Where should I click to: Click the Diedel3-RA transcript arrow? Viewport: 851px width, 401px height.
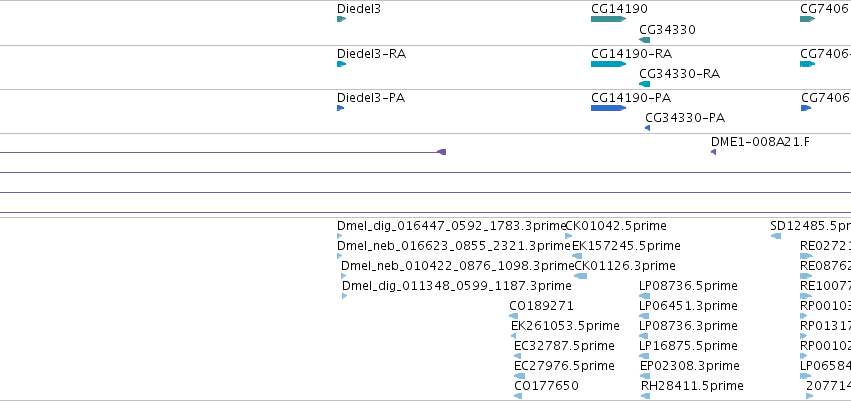pos(341,64)
